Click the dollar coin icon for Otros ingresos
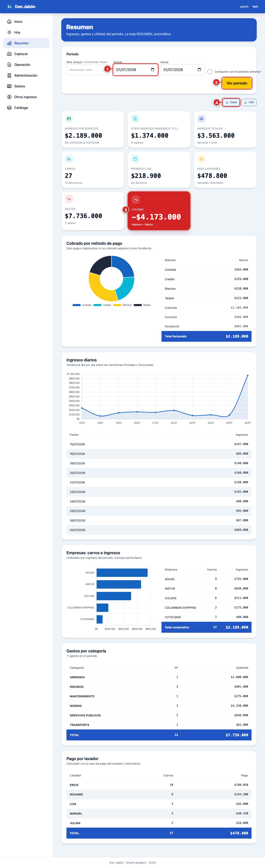The width and height of the screenshot is (265, 868). (x=10, y=97)
